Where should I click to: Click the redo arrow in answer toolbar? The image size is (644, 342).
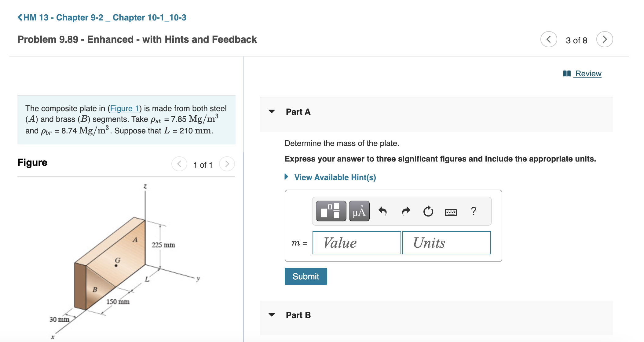406,211
